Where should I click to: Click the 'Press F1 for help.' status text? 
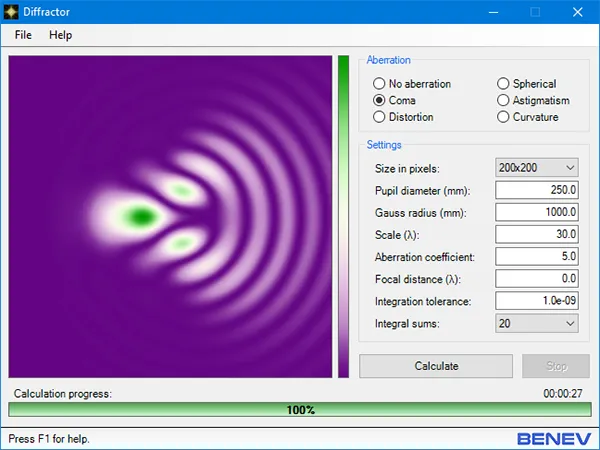pos(49,439)
